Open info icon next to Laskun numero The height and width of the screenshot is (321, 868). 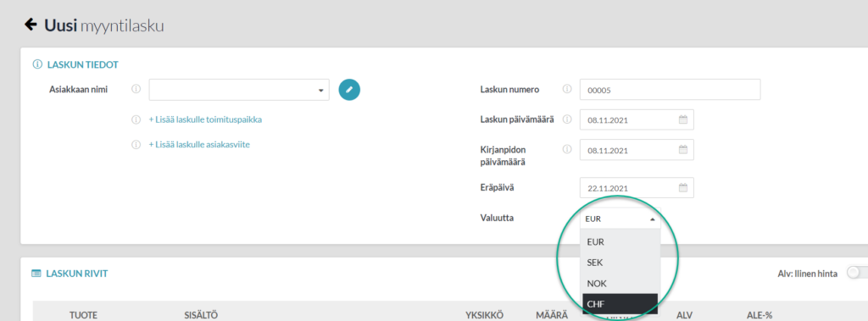pos(567,89)
